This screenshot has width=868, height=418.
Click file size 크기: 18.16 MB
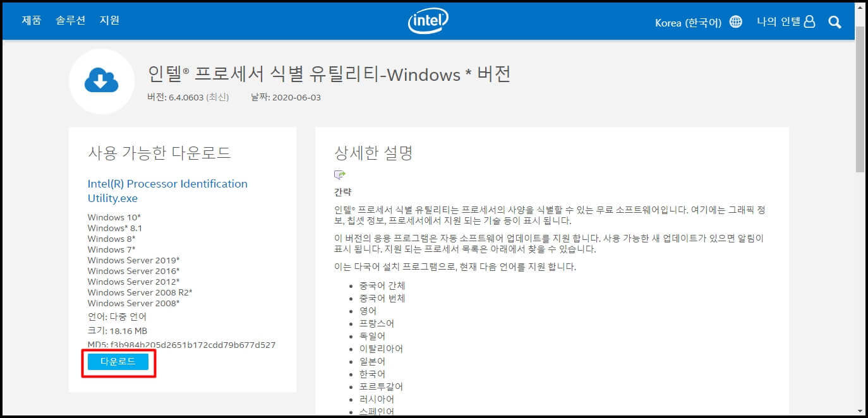[118, 331]
